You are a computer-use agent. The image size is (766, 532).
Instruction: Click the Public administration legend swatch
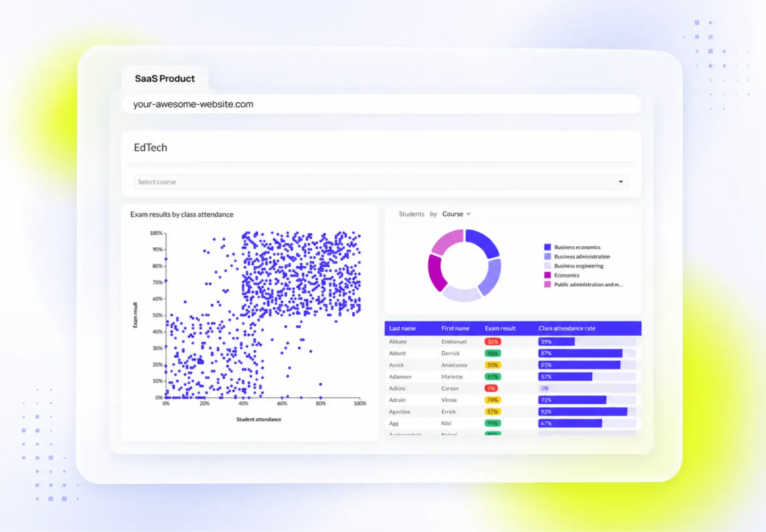pyautogui.click(x=547, y=284)
